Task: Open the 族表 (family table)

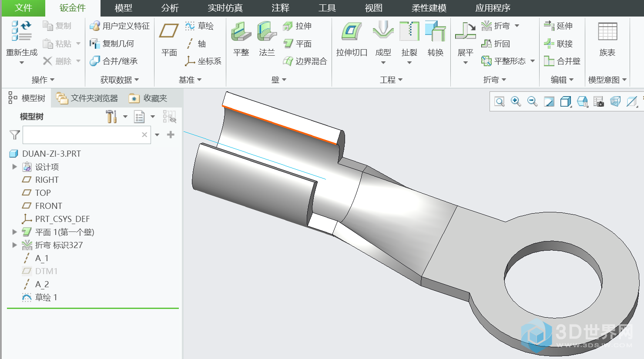Action: [607, 40]
